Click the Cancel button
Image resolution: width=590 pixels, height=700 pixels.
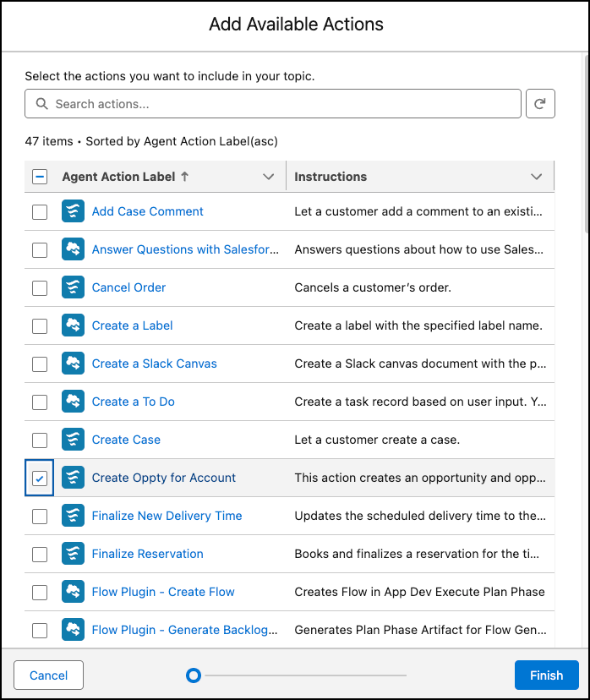click(x=49, y=675)
